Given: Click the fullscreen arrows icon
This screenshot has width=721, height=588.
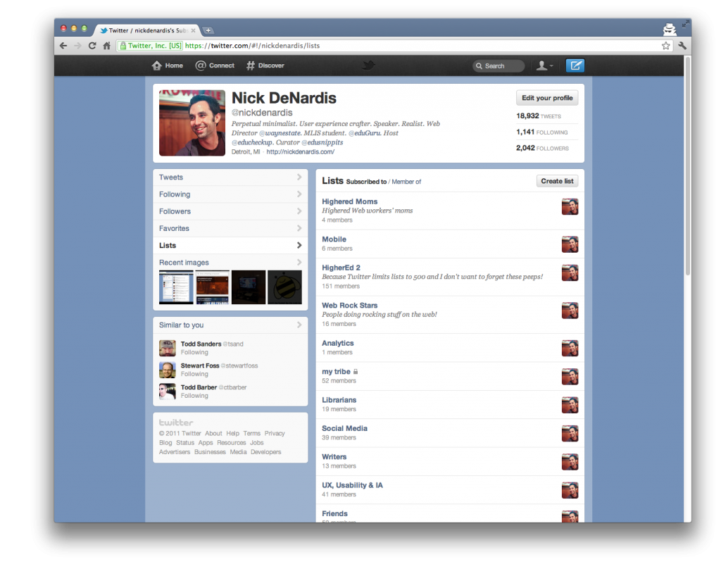Looking at the screenshot, I should 686,23.
